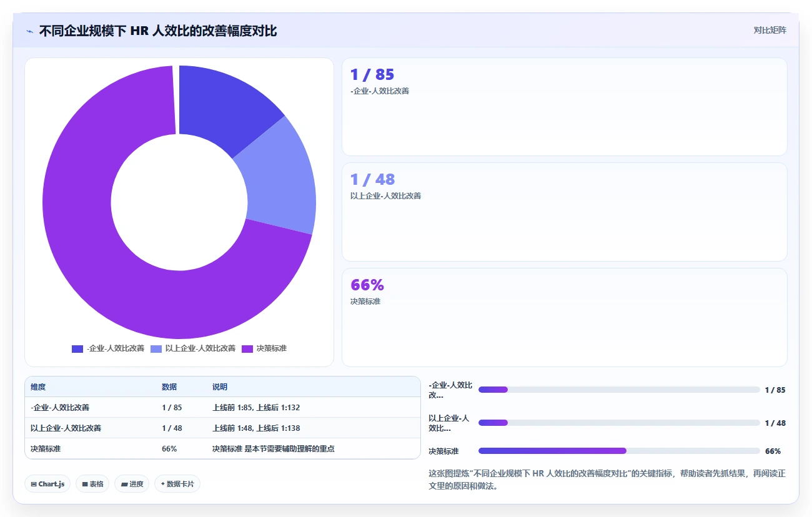Click cell 上线前 1:85, 上线后 1:132
This screenshot has width=812, height=517.
click(x=256, y=408)
